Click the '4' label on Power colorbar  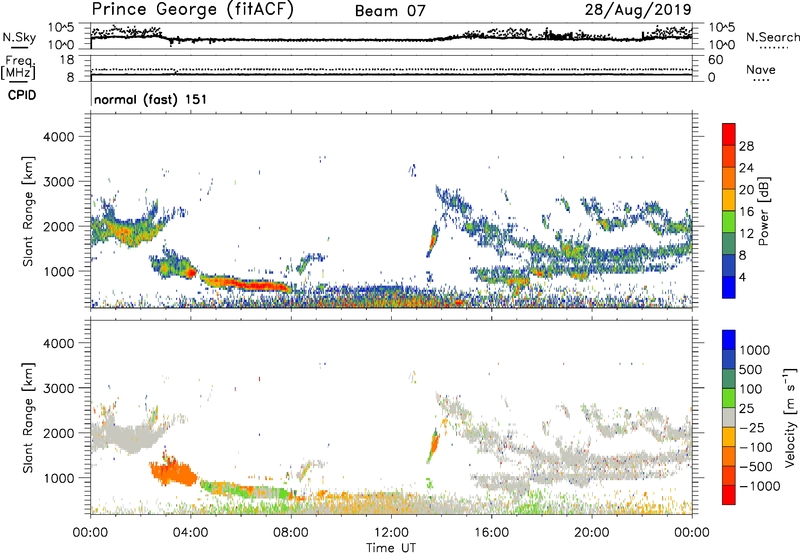click(743, 277)
